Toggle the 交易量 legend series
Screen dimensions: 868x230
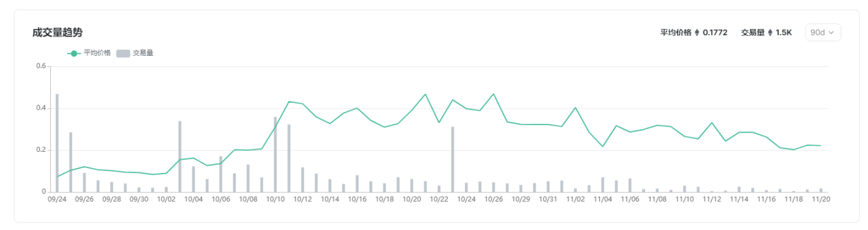(x=135, y=53)
